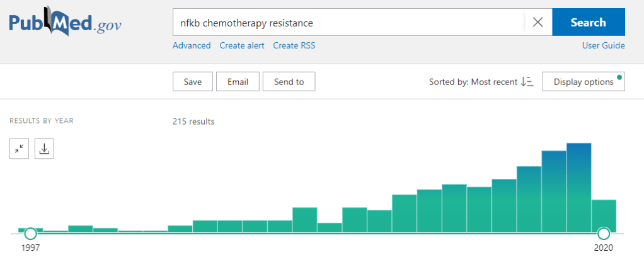The width and height of the screenshot is (644, 257).
Task: Email the search results
Action: [238, 82]
